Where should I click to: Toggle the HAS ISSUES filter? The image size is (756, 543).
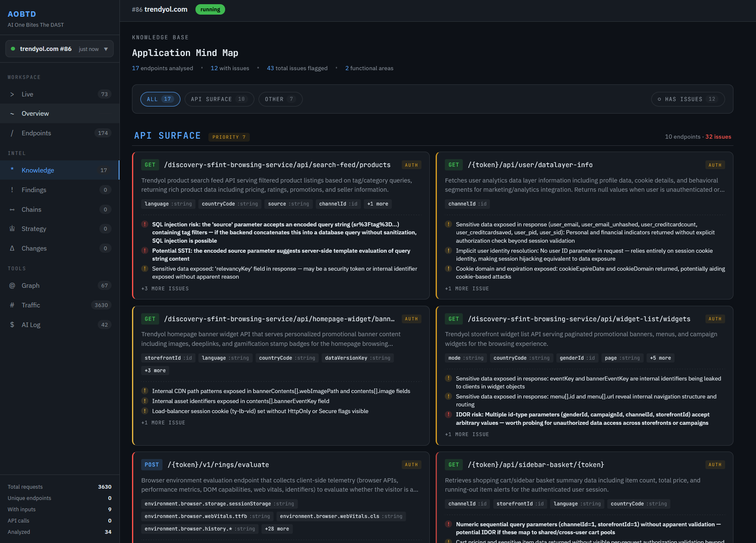click(688, 99)
